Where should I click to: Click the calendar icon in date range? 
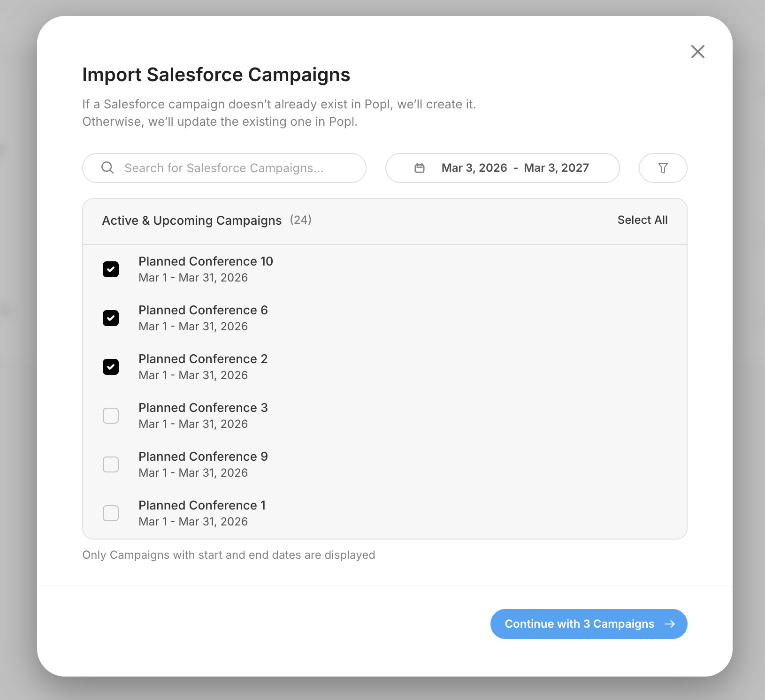[x=420, y=168]
